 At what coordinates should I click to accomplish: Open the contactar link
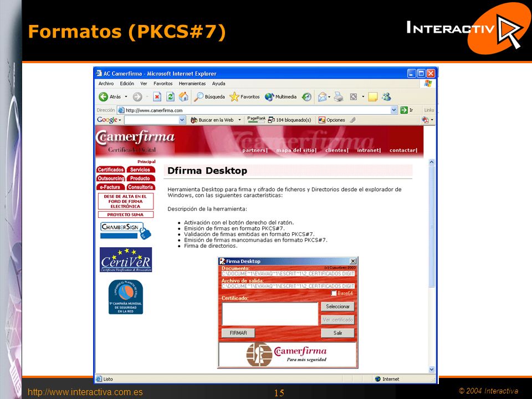point(403,150)
